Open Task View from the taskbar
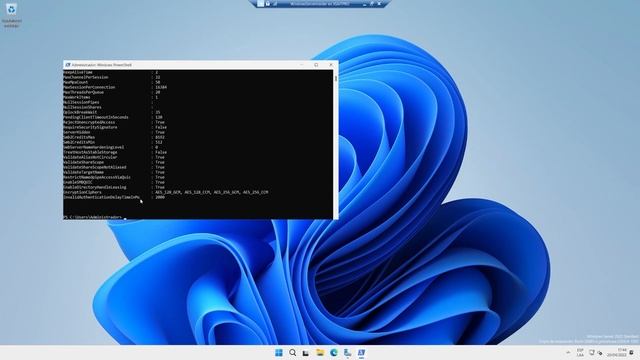 coord(306,353)
